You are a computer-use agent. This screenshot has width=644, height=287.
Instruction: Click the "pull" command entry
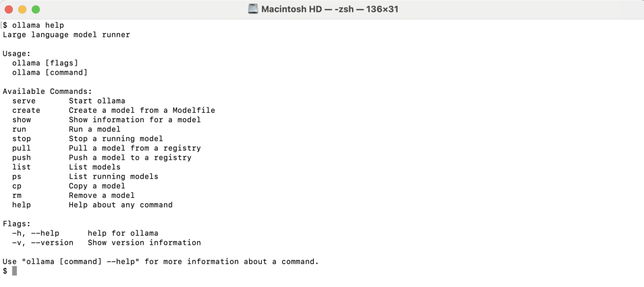(x=21, y=148)
